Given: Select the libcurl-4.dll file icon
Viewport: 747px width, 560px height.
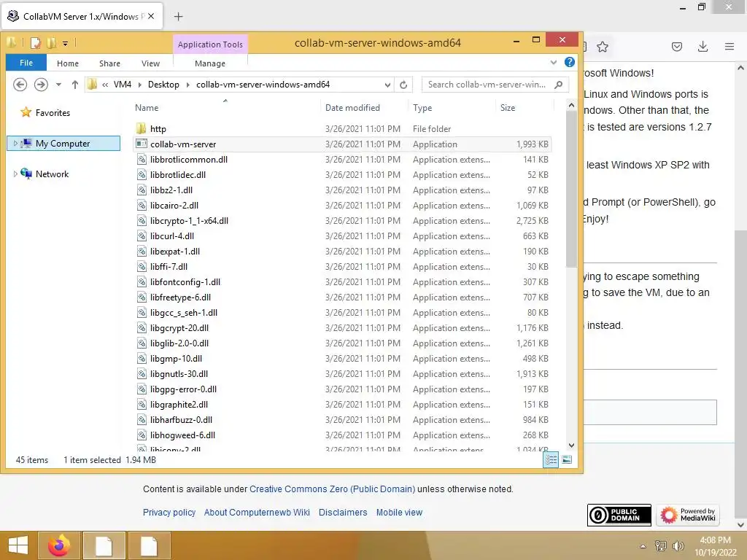Looking at the screenshot, I should tap(142, 236).
